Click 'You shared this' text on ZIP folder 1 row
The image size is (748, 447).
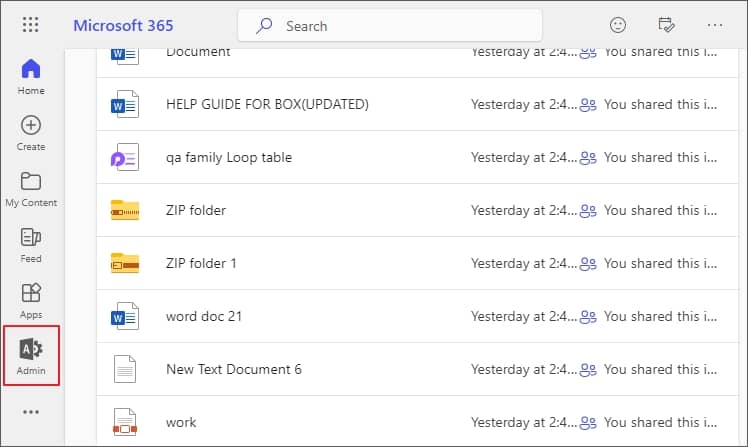point(660,263)
